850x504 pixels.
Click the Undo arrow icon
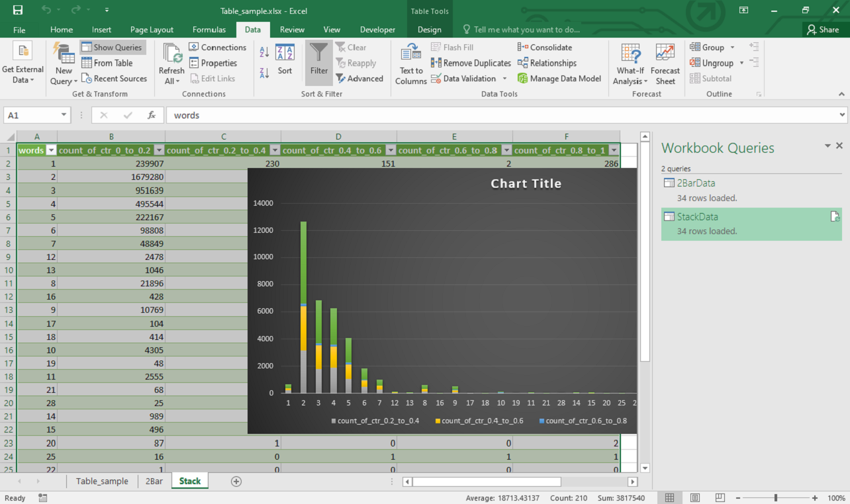coord(46,10)
